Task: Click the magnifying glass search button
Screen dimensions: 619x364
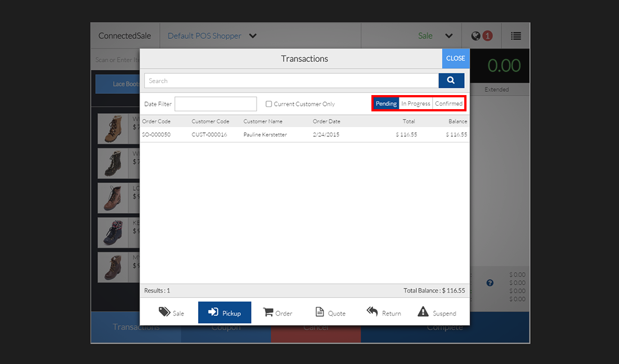Action: pos(451,80)
